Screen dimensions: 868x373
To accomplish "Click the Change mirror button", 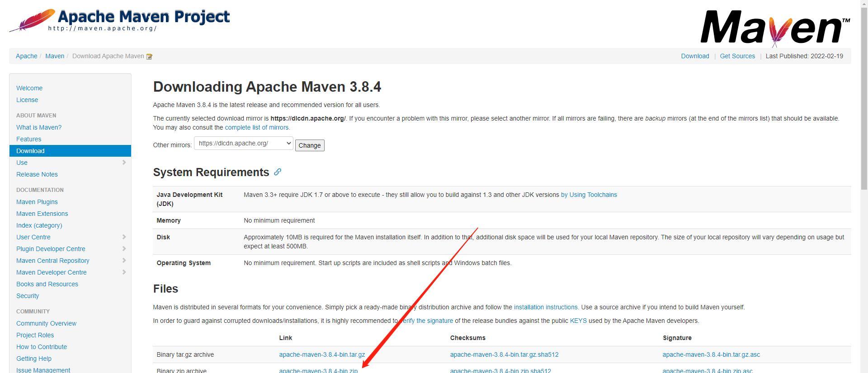I will tap(310, 145).
